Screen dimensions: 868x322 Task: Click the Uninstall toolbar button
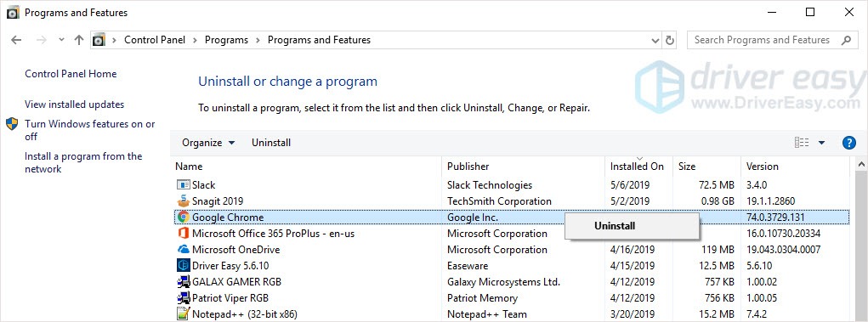[x=271, y=143]
